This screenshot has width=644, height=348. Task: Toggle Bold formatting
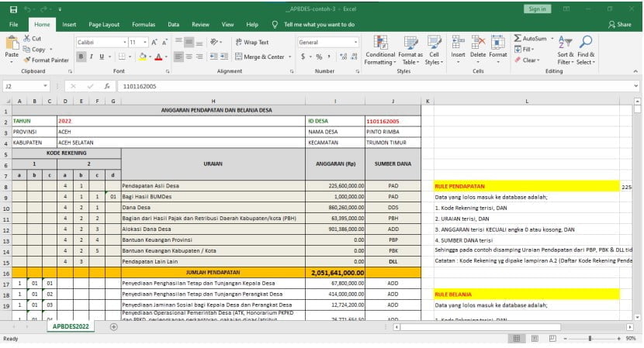[81, 57]
